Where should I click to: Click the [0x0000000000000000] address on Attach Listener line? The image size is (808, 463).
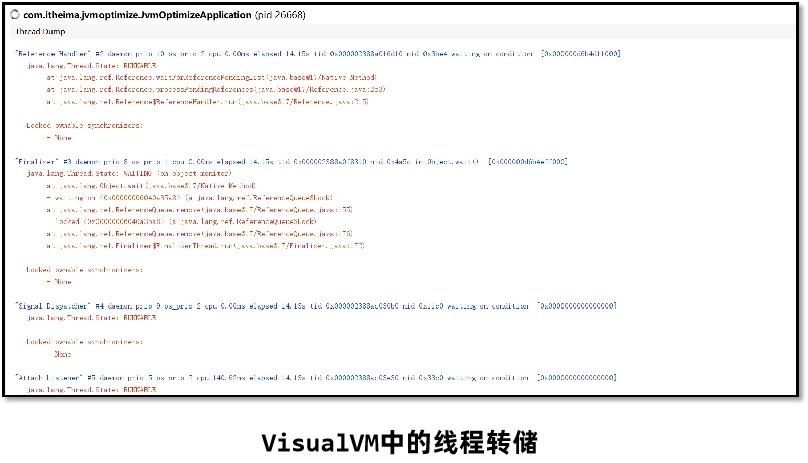(x=577, y=378)
